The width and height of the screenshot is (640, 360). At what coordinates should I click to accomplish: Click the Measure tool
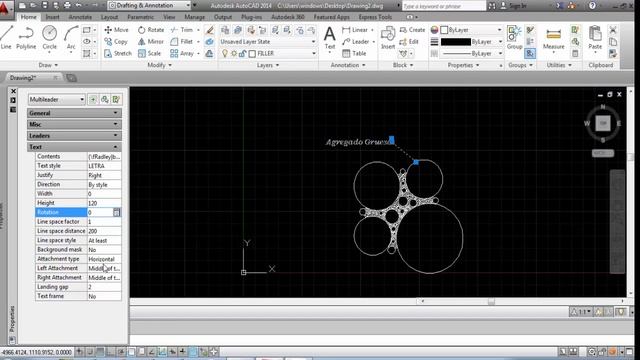(553, 38)
